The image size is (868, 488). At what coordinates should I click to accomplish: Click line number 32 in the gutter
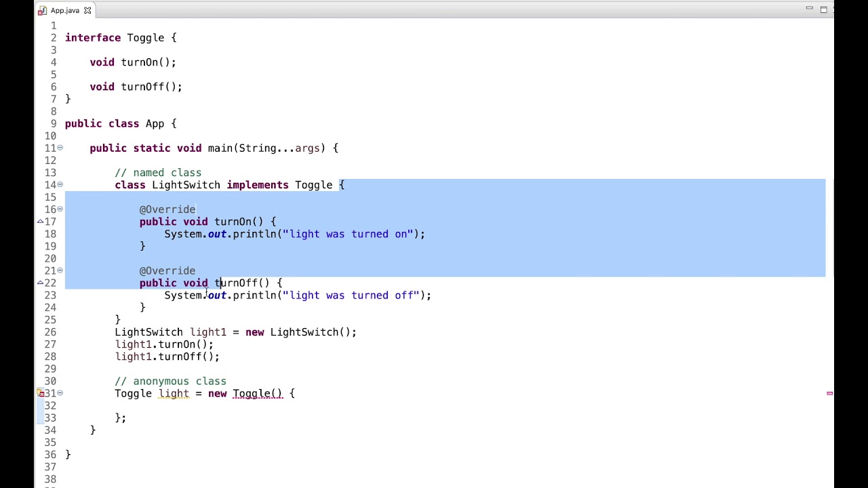(x=50, y=405)
